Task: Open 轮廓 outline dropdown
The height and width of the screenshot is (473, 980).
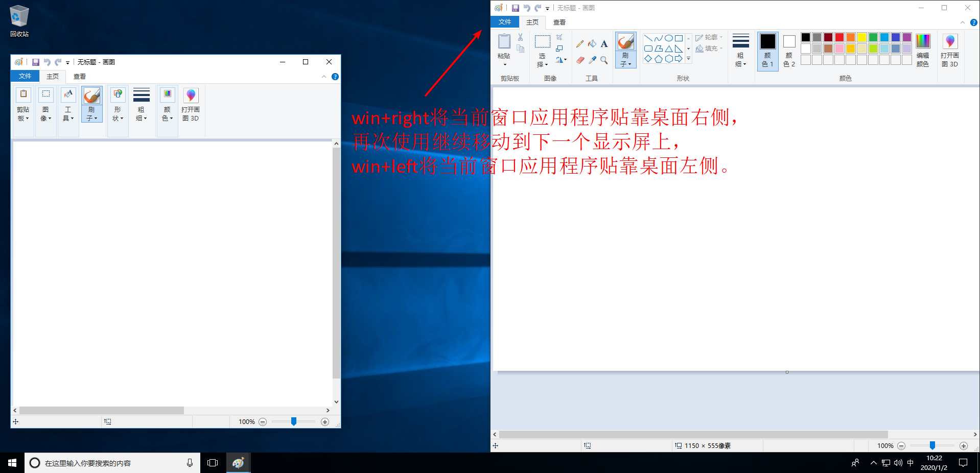Action: (709, 37)
